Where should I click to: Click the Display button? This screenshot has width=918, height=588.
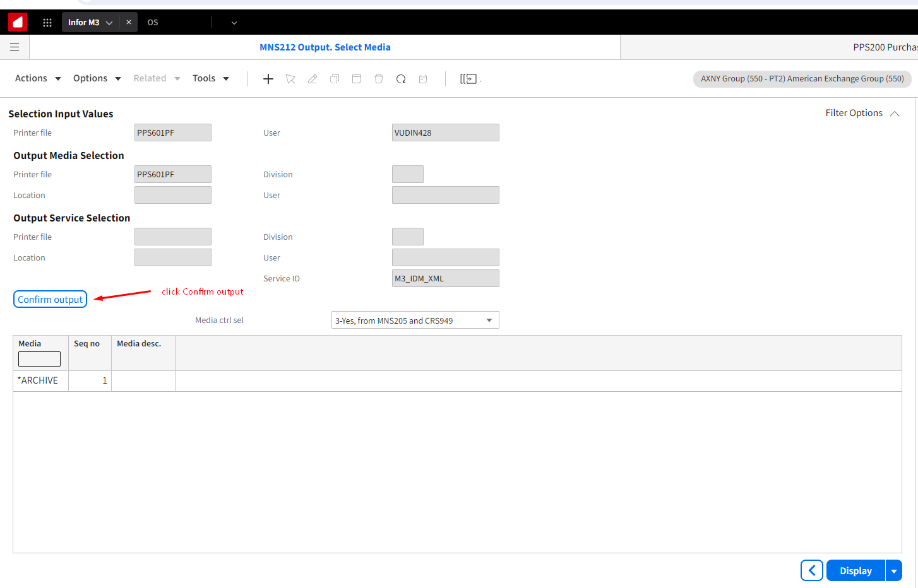click(855, 570)
